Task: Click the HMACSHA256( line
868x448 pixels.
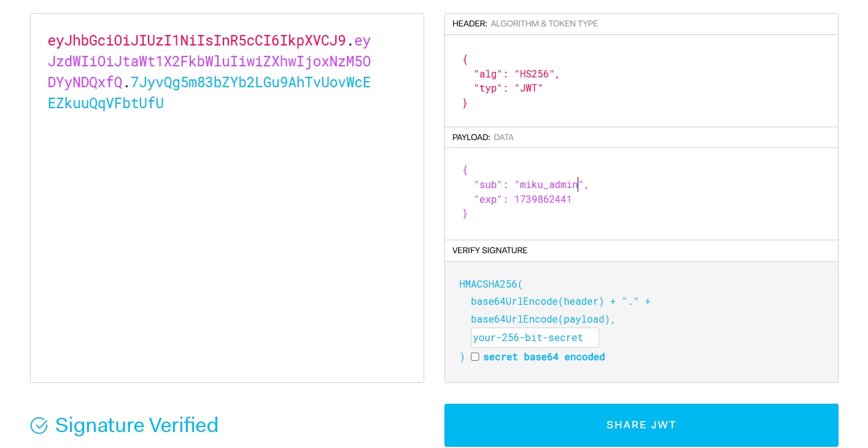Action: tap(492, 285)
